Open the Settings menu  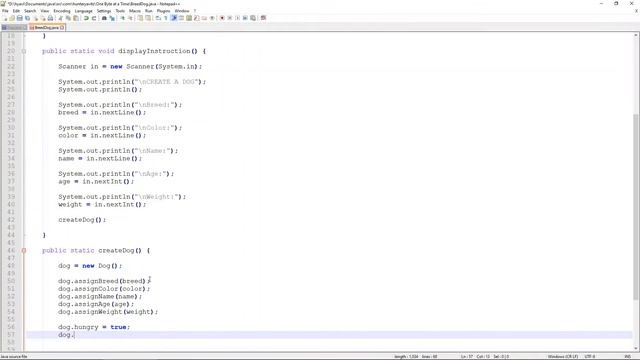[104, 11]
